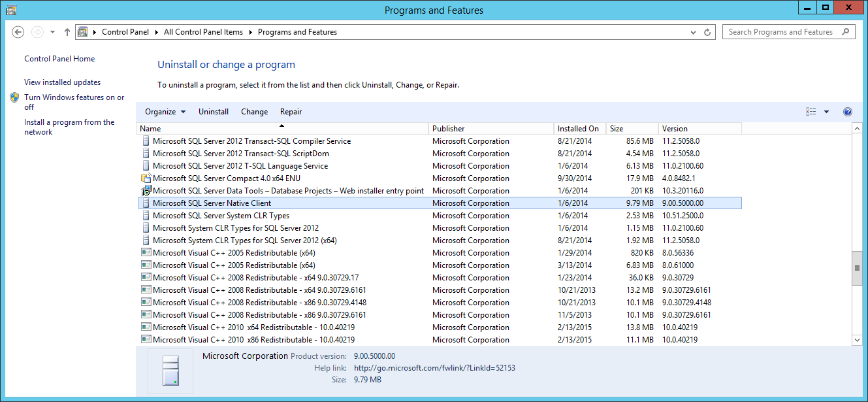This screenshot has width=868, height=402.
Task: Sort by the Version column header
Action: tap(700, 129)
